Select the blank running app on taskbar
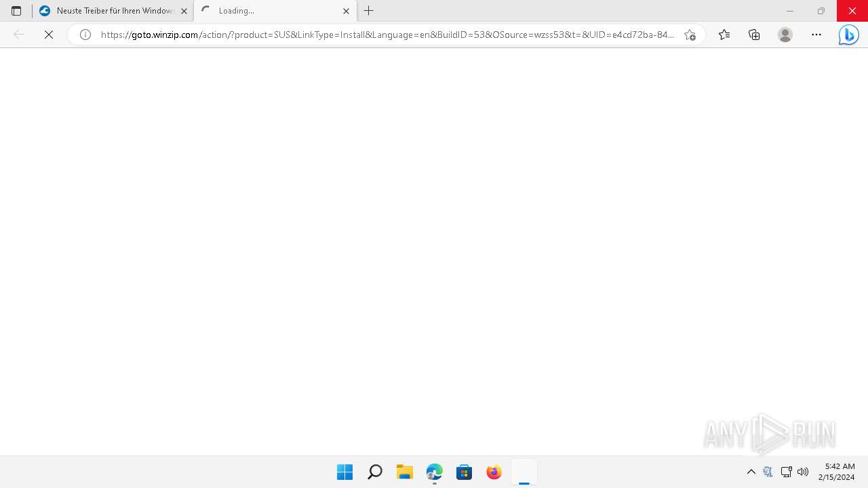The image size is (868, 488). (524, 472)
